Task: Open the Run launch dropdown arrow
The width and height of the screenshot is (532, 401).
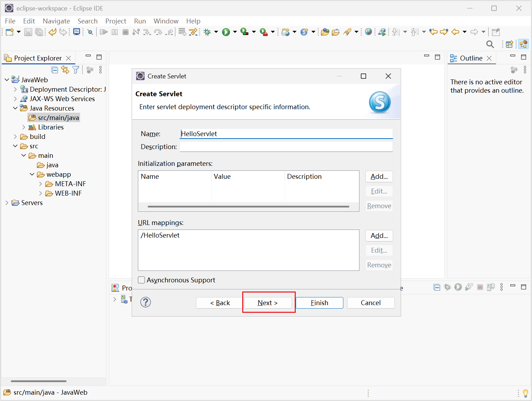Action: tap(235, 32)
